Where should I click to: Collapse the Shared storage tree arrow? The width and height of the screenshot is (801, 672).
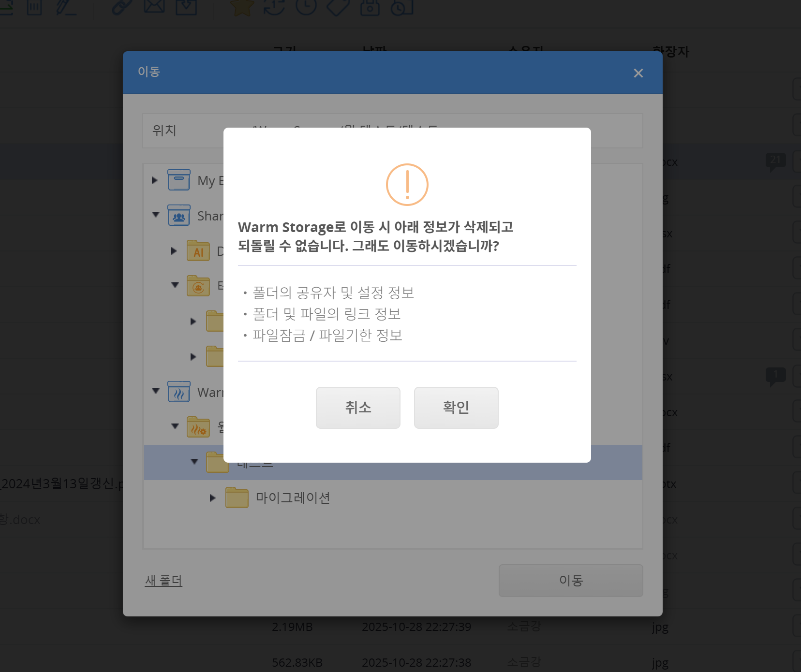coord(156,215)
